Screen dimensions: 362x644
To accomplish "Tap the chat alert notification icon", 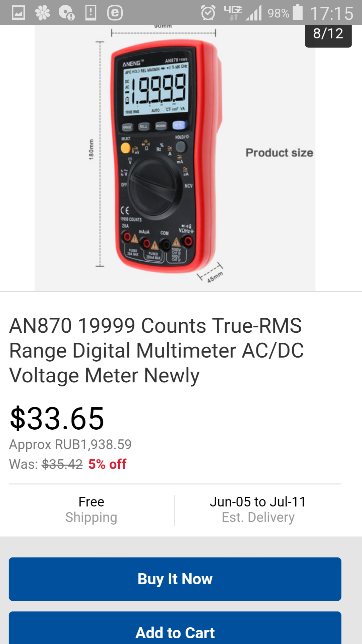I will pos(66,13).
